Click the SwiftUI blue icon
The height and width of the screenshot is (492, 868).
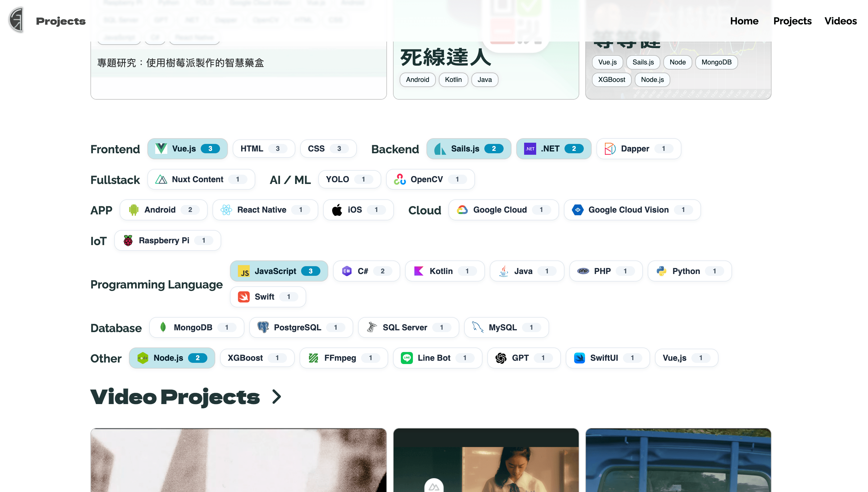(x=579, y=358)
